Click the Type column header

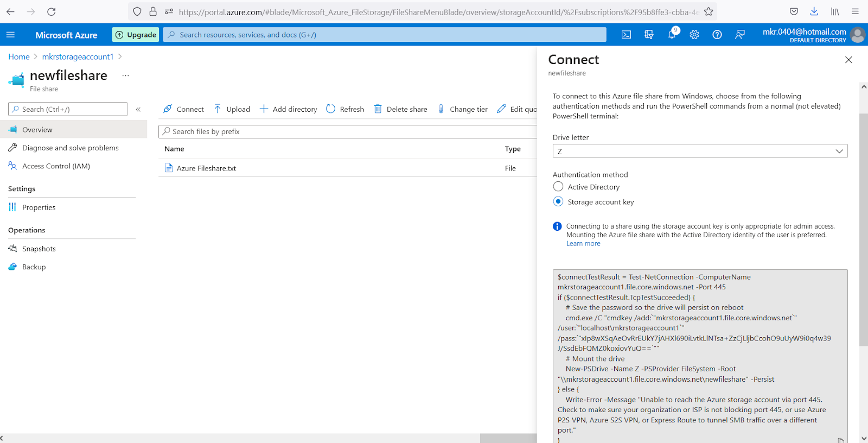tap(513, 149)
